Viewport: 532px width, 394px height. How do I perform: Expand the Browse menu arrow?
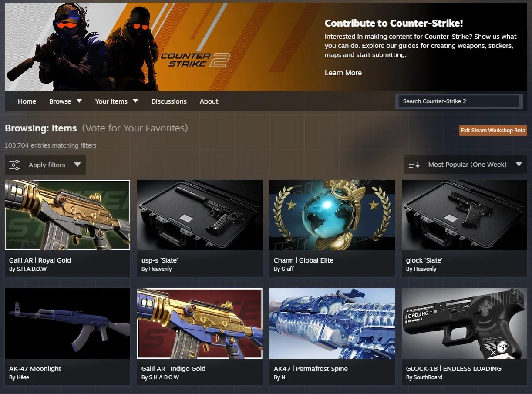tap(79, 101)
